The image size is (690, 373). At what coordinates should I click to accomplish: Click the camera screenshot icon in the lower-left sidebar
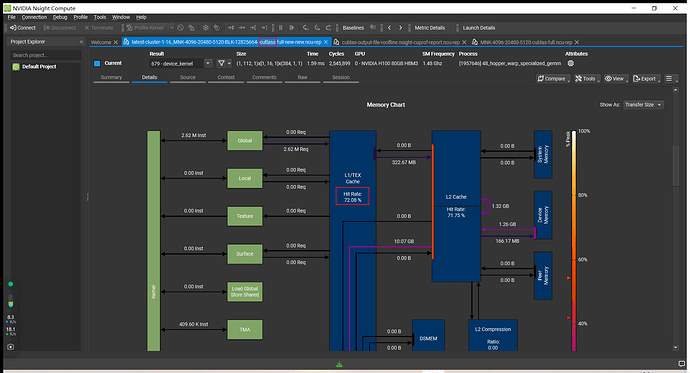pos(11,347)
